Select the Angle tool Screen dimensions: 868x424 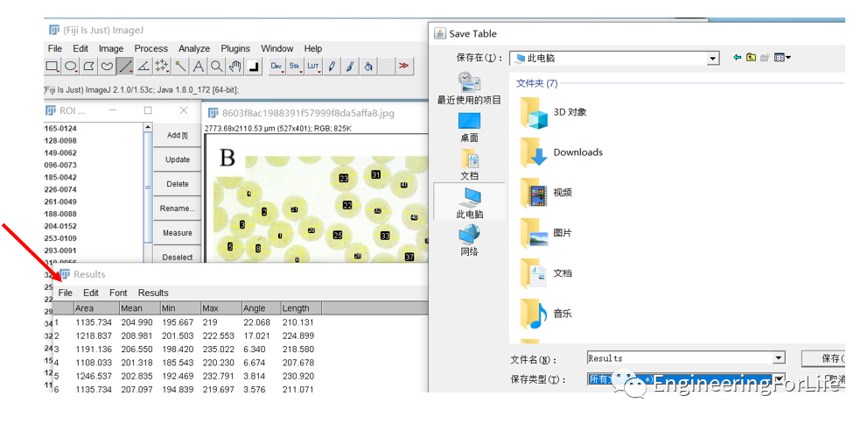click(x=143, y=67)
